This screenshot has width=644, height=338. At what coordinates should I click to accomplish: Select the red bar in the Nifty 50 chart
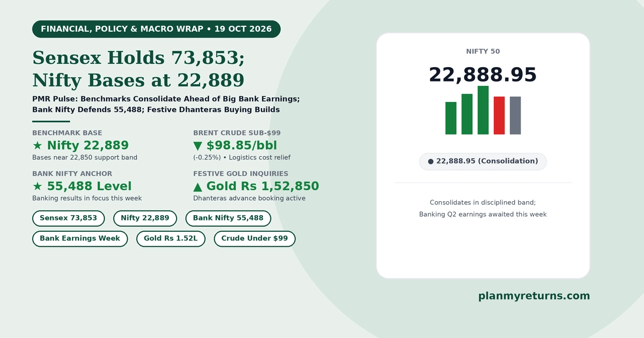[499, 115]
